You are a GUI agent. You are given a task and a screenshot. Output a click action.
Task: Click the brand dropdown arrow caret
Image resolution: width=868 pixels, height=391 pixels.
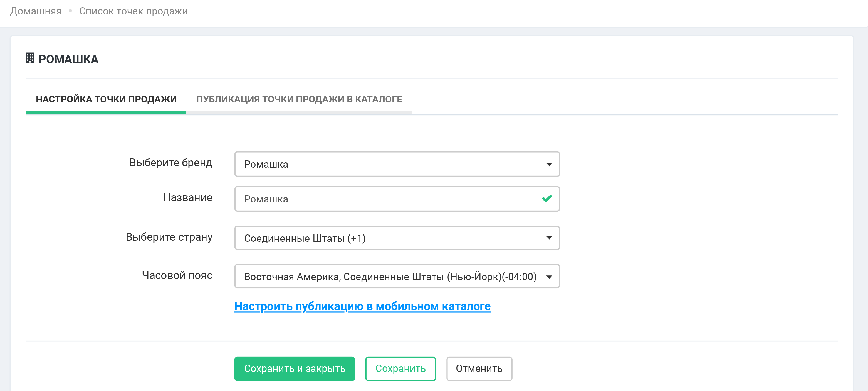click(549, 165)
